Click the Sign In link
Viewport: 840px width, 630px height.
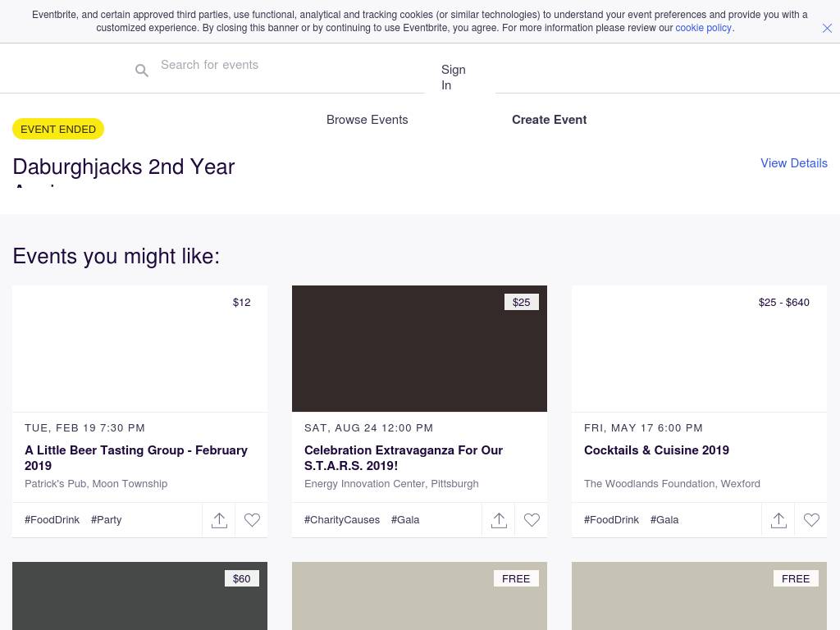pos(453,77)
